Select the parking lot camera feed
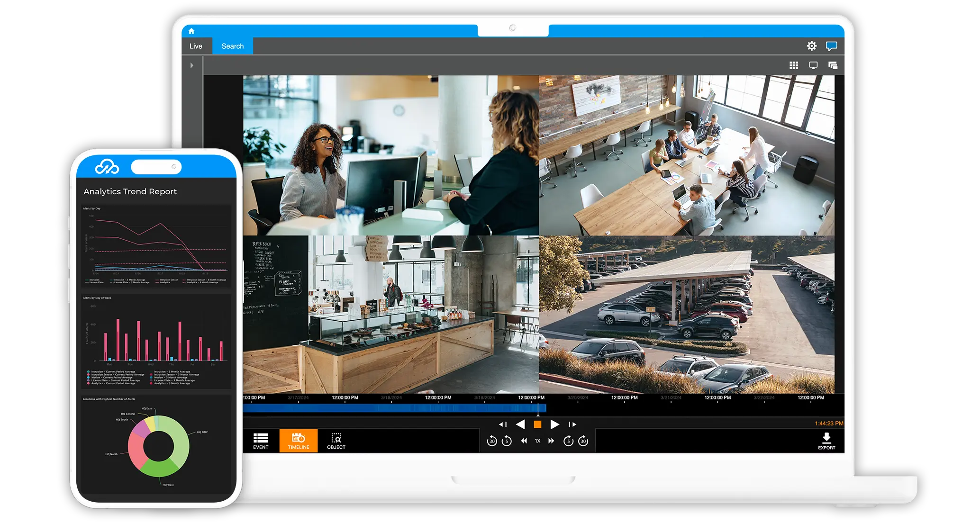This screenshot has height=523, width=980. (x=687, y=315)
